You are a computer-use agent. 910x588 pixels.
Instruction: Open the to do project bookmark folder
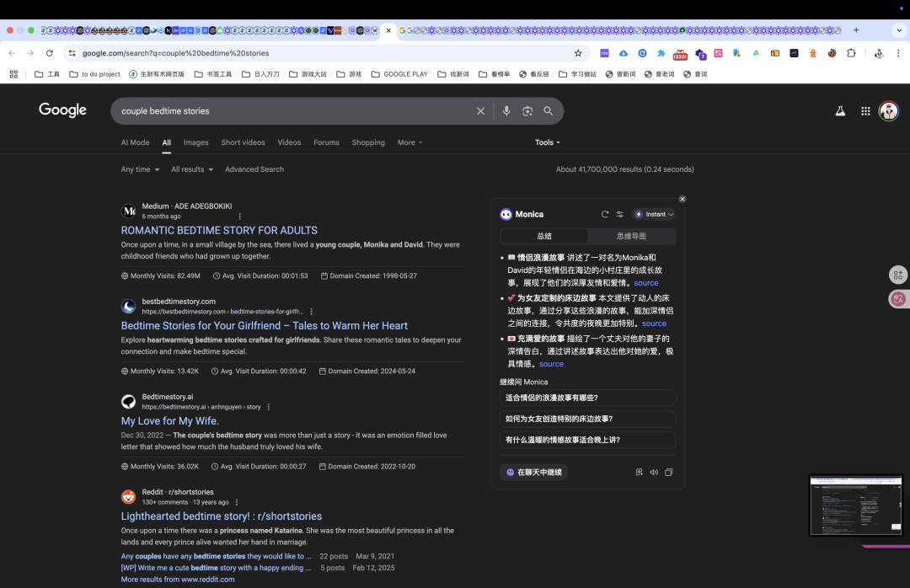(94, 74)
